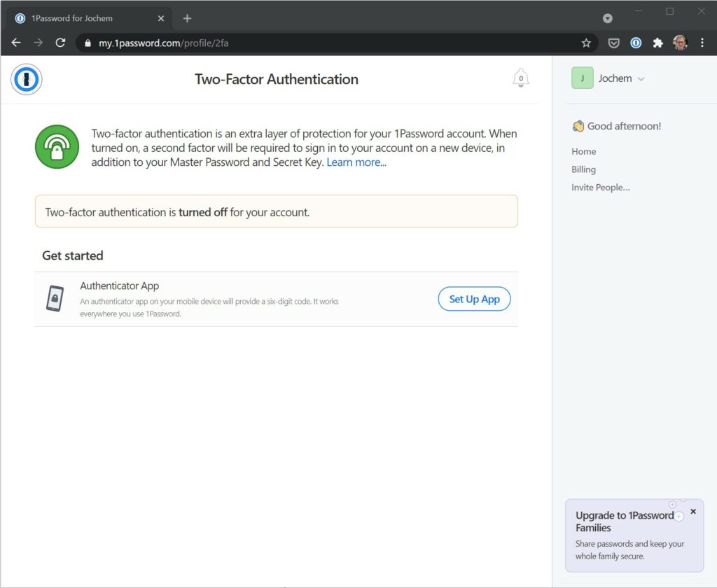Open Invite People in sidebar
717x588 pixels.
[x=600, y=187]
